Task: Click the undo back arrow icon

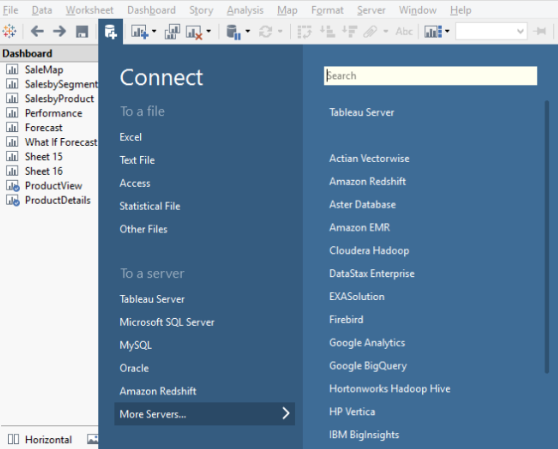Action: pyautogui.click(x=37, y=31)
